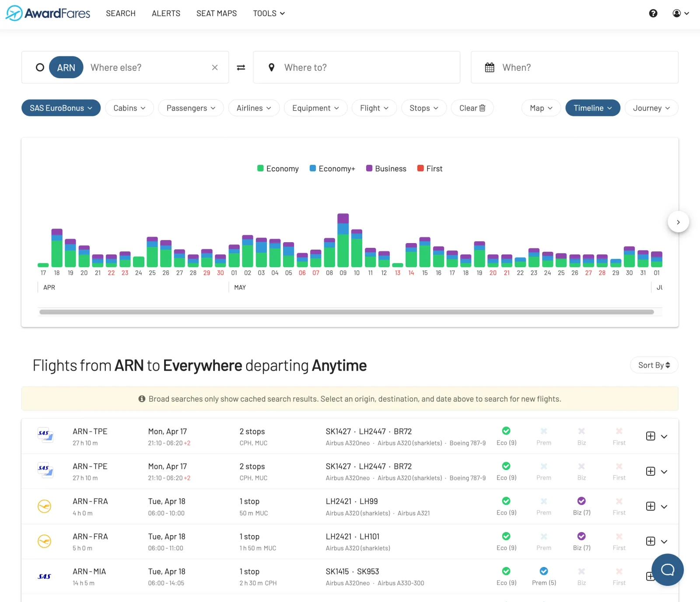Remove the ARN origin chip
The image size is (700, 602).
pyautogui.click(x=66, y=67)
